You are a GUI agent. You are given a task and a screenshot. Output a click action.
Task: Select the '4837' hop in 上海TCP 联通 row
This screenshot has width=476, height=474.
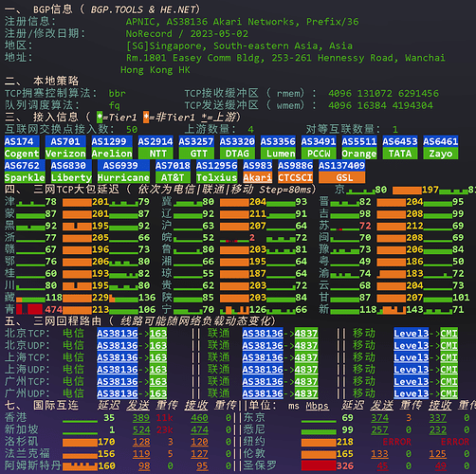coord(306,357)
